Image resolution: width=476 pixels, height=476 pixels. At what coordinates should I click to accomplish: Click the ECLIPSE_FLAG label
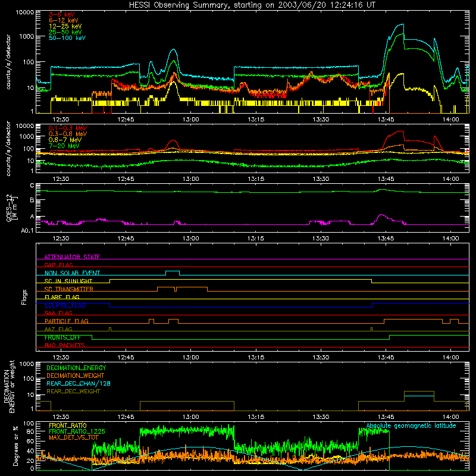tap(65, 305)
